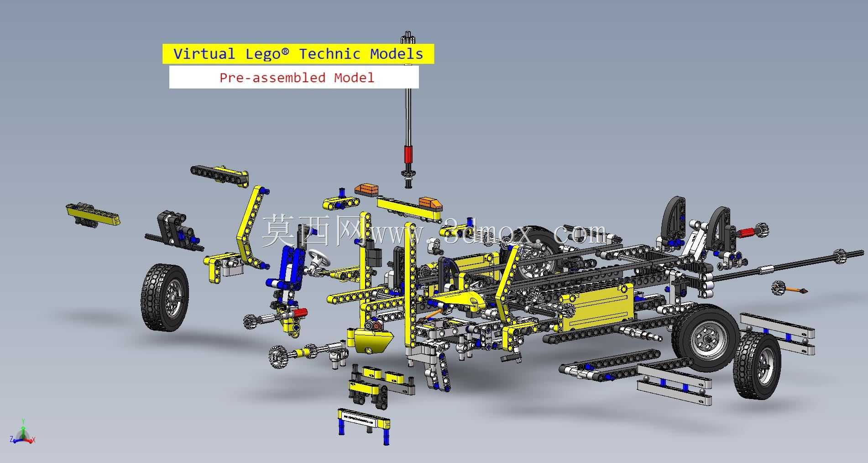Select the small orange-tipped gear pin on far right

(x=790, y=289)
